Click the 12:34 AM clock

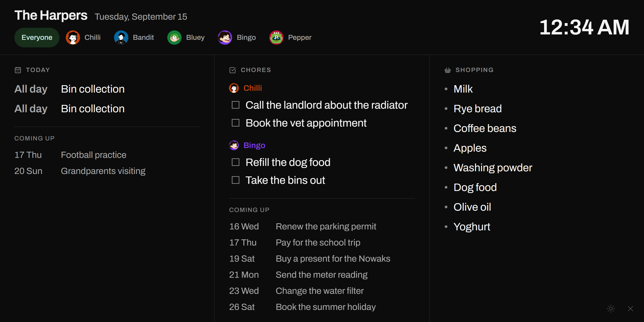pyautogui.click(x=584, y=27)
